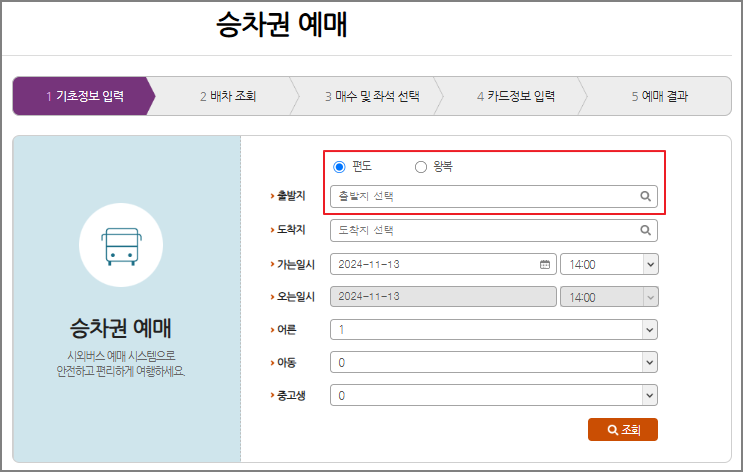Click the 출발지 선택 departure input field
743x472 pixels.
(494, 196)
